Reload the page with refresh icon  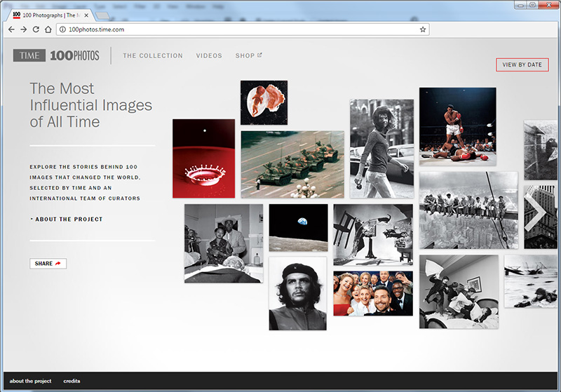point(36,29)
